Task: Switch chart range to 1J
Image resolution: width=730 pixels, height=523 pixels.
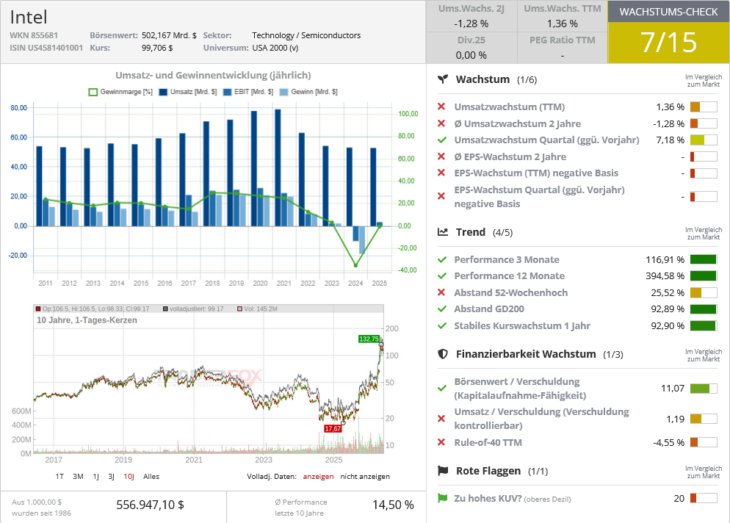Action: 96,476
